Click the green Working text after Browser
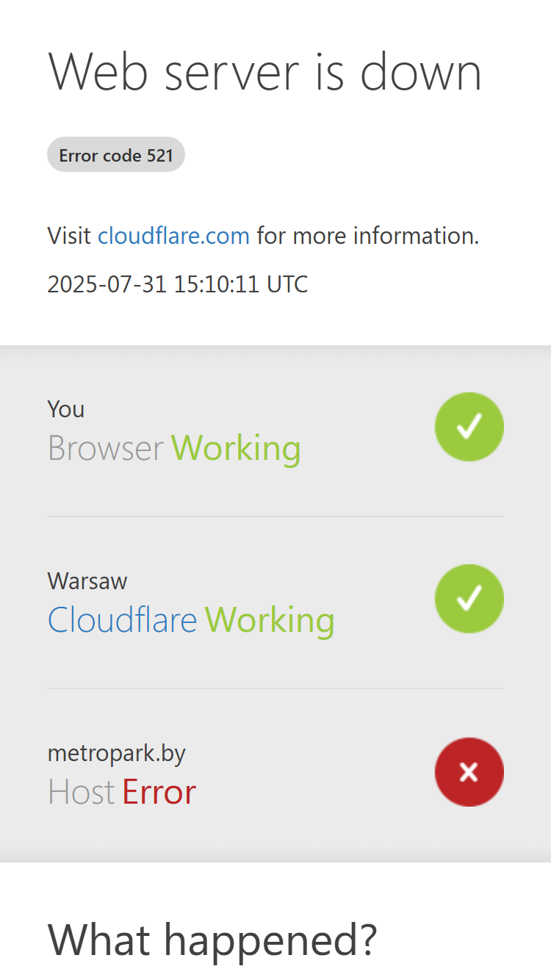This screenshot has width=551, height=980. pos(237,448)
